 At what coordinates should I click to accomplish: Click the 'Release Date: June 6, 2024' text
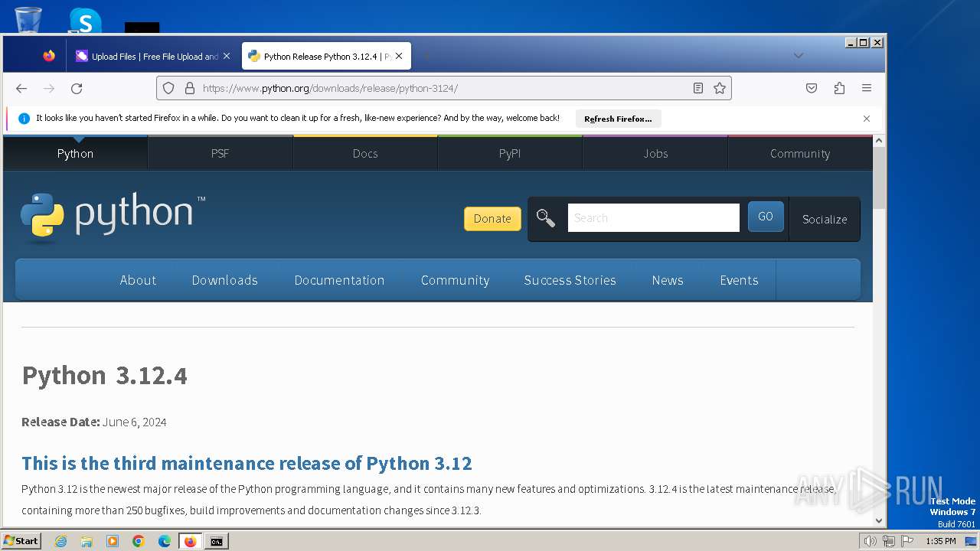click(x=94, y=422)
